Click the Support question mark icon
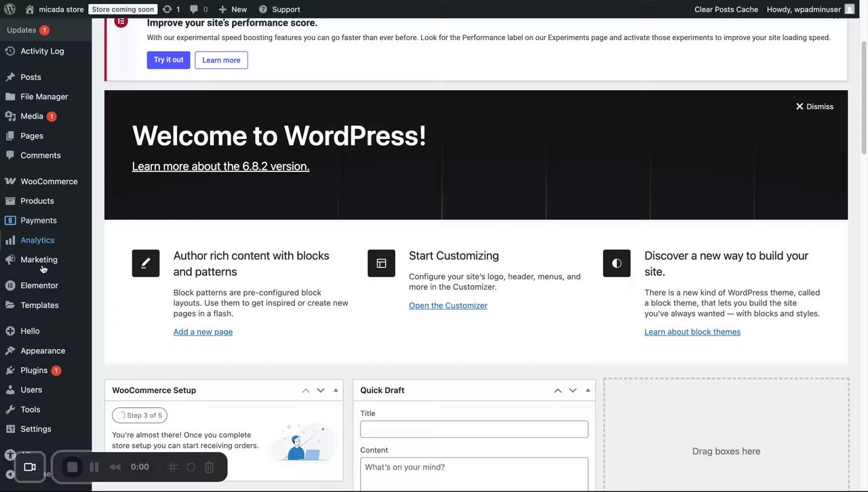 coord(263,9)
